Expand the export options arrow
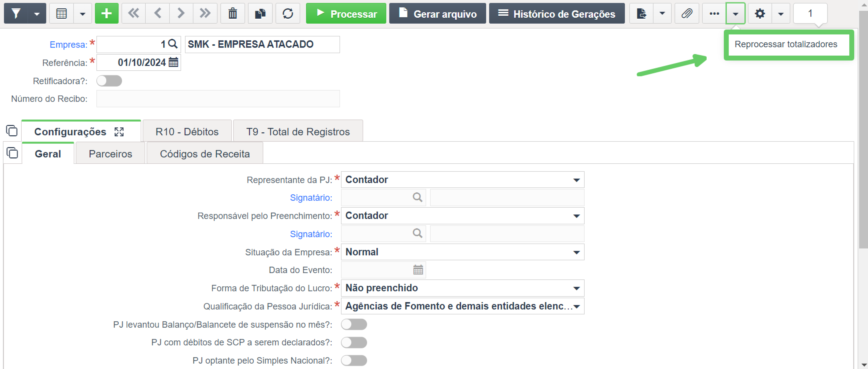This screenshot has width=868, height=369. [662, 14]
